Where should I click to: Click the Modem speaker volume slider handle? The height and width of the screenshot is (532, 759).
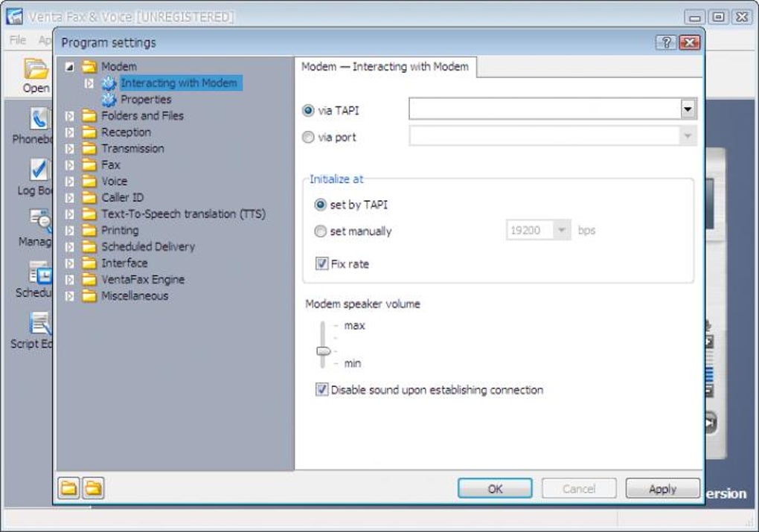coord(324,351)
